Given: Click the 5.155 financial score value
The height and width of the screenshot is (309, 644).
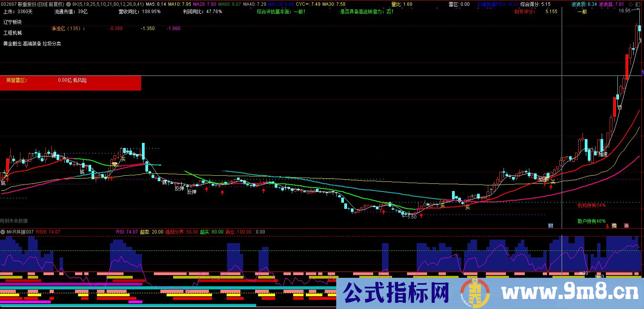Looking at the screenshot, I should 551,12.
